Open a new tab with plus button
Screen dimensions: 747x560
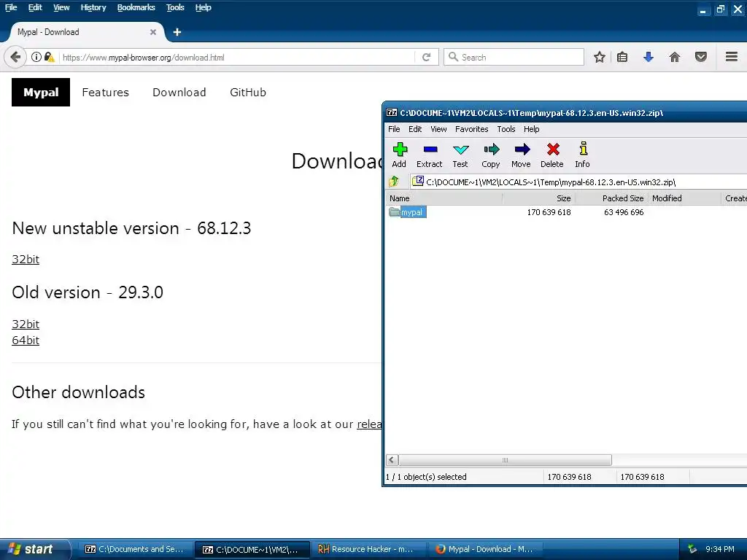coord(177,32)
